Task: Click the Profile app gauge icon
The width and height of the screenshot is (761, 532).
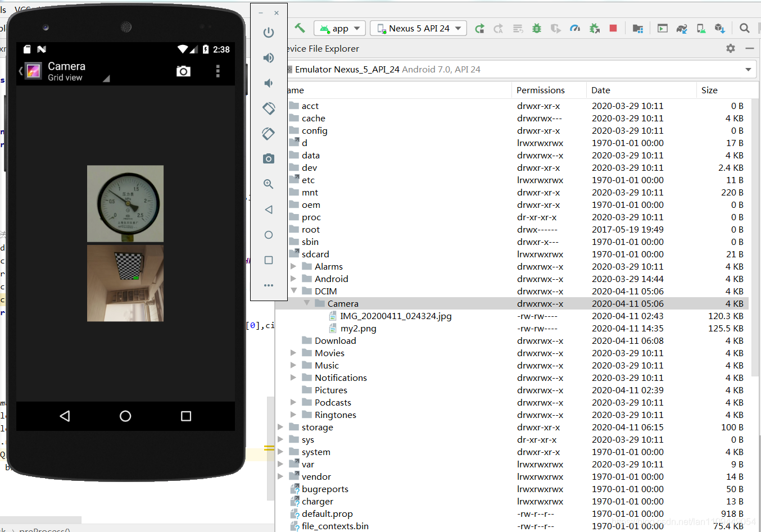Action: (x=575, y=28)
